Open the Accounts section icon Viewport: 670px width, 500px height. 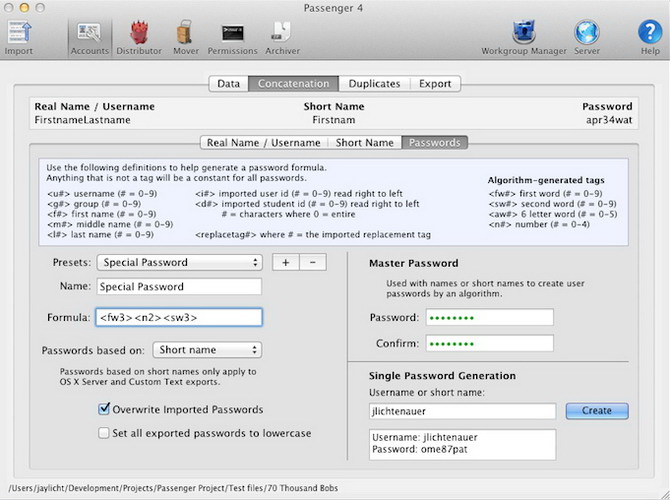[88, 34]
